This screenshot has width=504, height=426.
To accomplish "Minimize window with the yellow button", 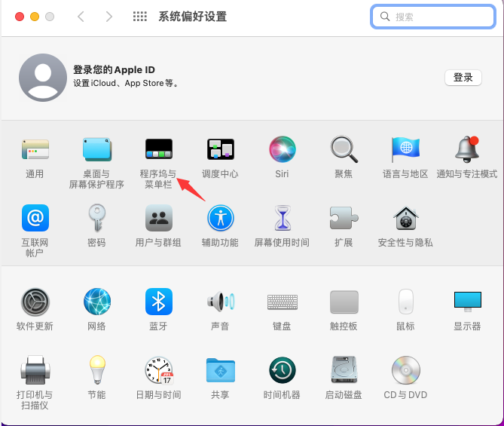I will 35,17.
